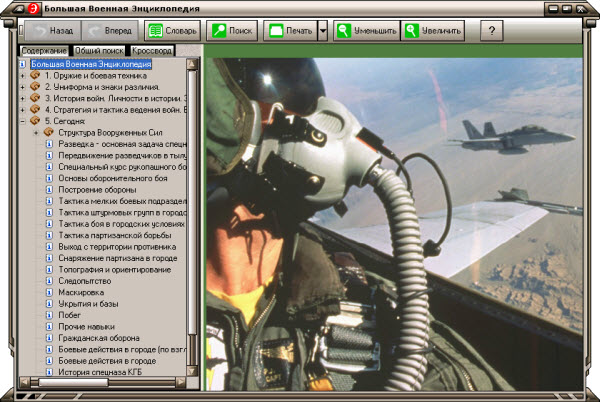The image size is (600, 402).
Task: Click the tree's vertical scrollbar down arrow
Action: coord(193,371)
